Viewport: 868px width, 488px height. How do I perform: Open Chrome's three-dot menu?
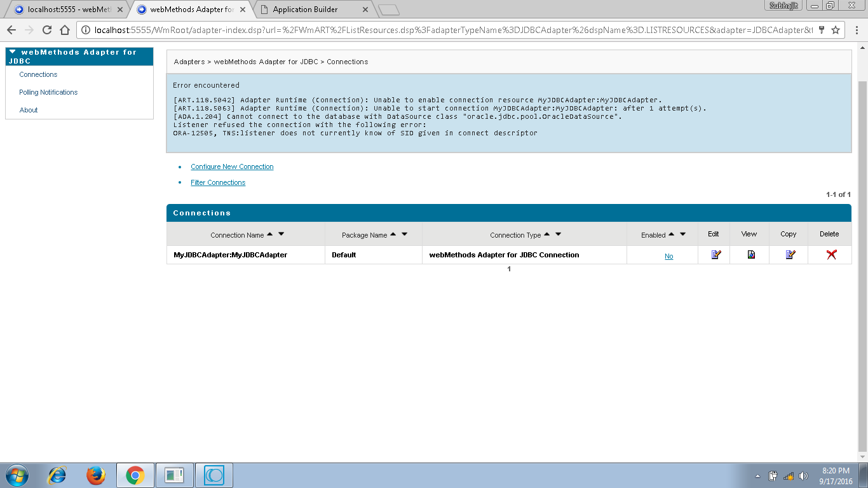[855, 30]
